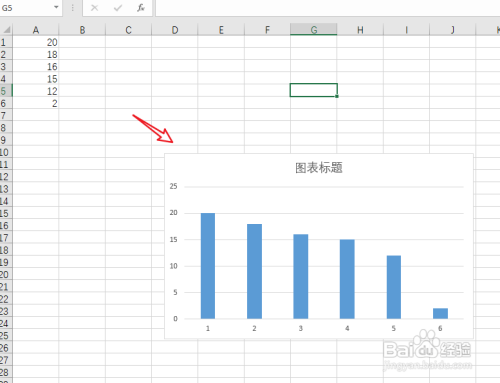
Task: Select row 25 header
Action: click(x=6, y=336)
